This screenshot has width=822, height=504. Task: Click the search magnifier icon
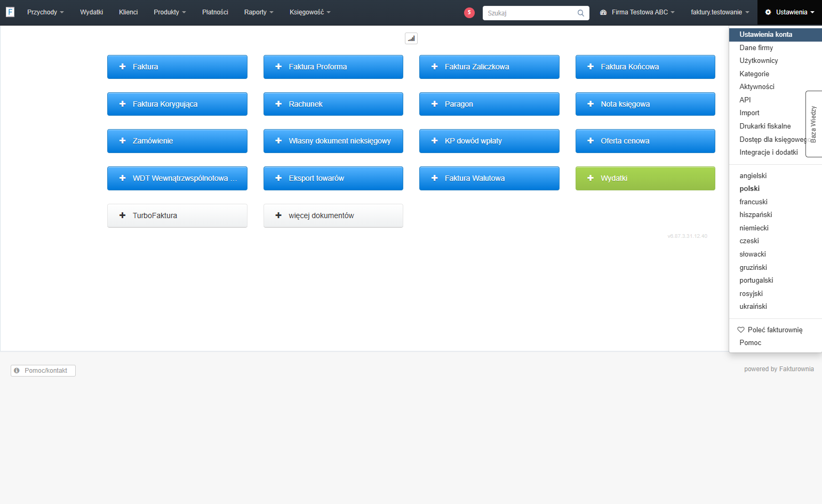581,13
